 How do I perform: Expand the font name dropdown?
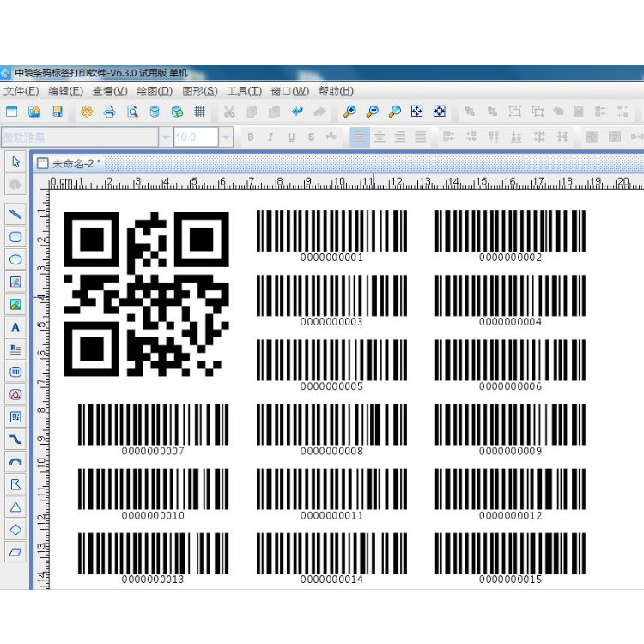pos(166,137)
